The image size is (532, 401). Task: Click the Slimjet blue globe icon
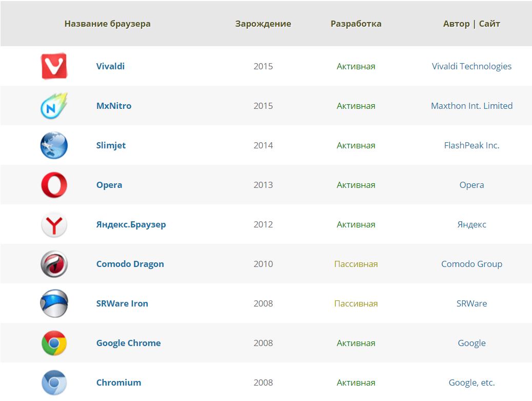pyautogui.click(x=54, y=145)
